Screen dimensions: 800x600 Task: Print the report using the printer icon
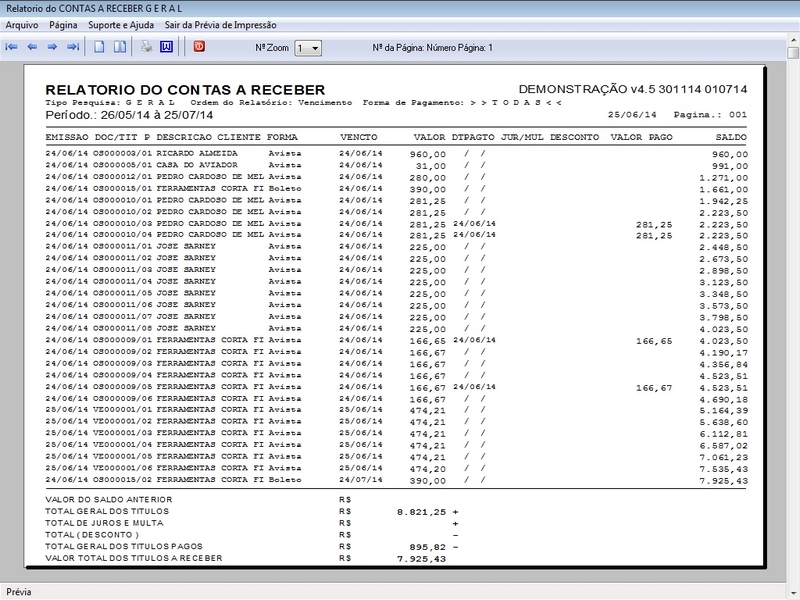click(x=146, y=47)
